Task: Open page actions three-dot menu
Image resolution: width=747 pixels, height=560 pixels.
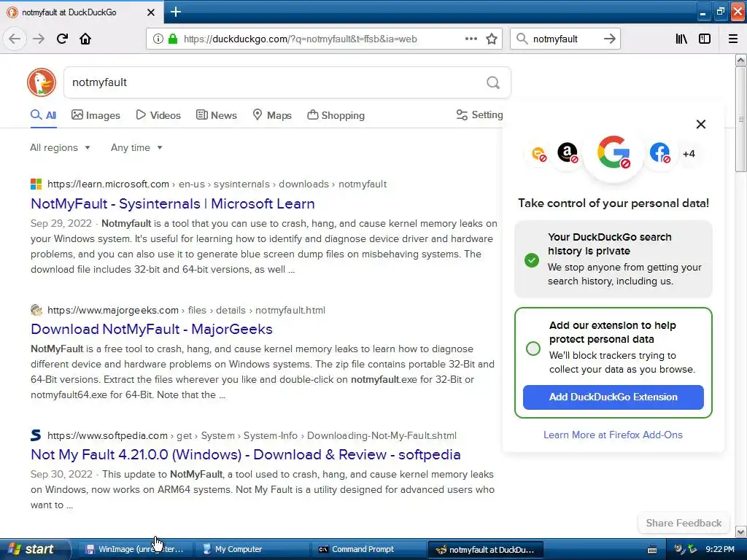Action: tap(471, 39)
